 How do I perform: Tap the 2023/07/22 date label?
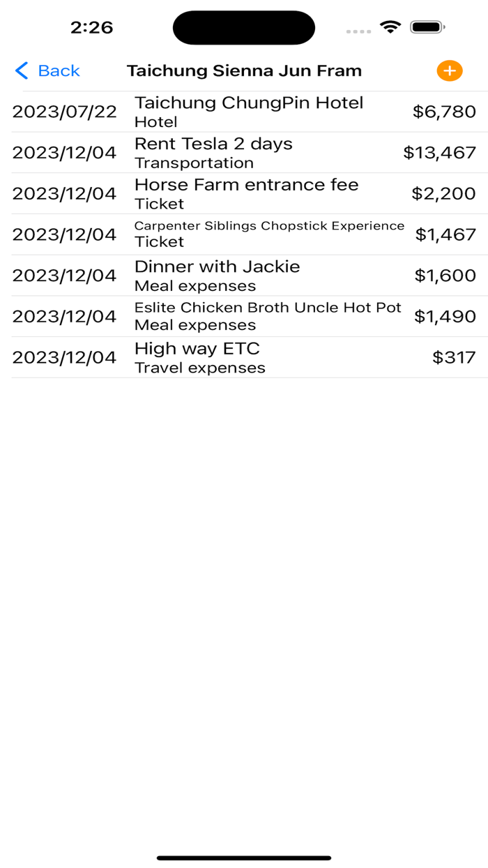[x=65, y=111]
